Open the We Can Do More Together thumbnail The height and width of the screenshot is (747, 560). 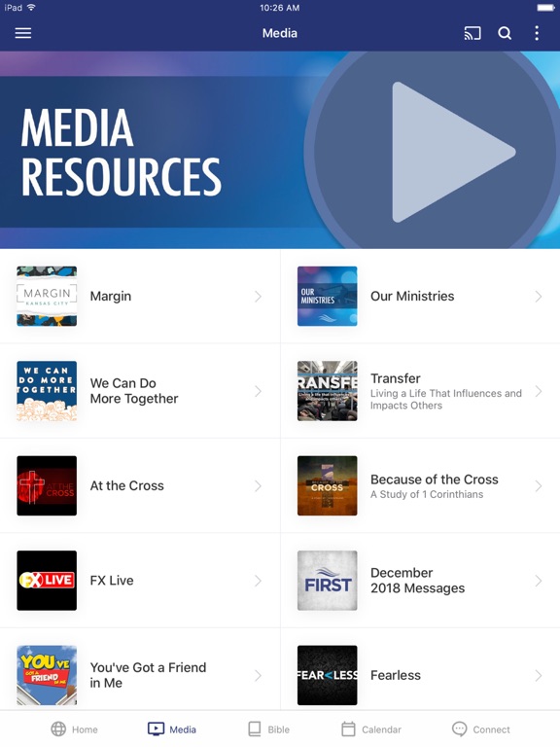coord(47,391)
